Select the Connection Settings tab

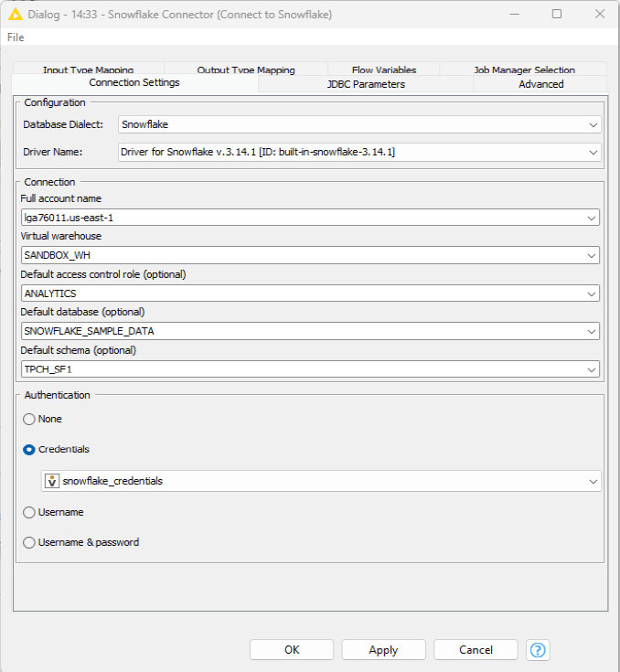[134, 82]
